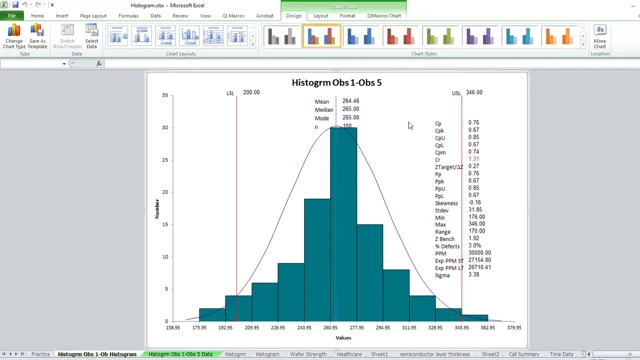This screenshot has height=360, width=640.
Task: Open the Wafer Strength sheet tab
Action: pos(308,354)
